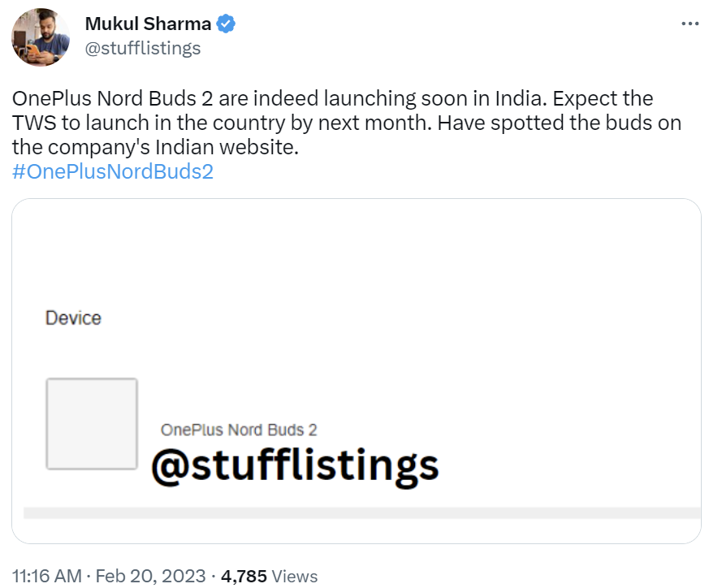The height and width of the screenshot is (588, 709).
Task: Click the 4,785 view count number
Action: click(244, 576)
